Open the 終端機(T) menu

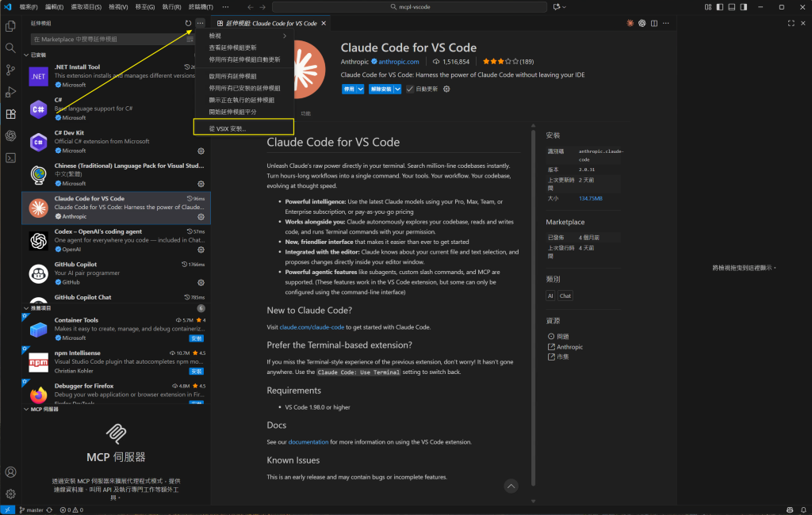pyautogui.click(x=200, y=7)
